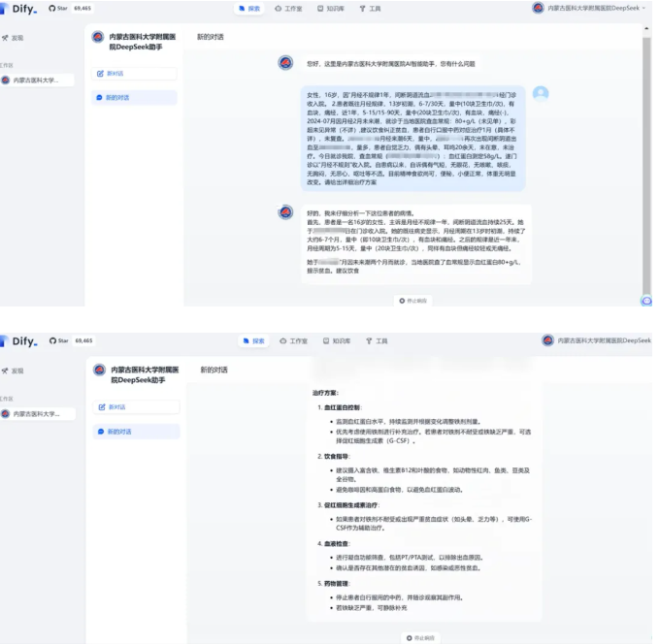Viewport: 660px width, 644px height.
Task: Click heading 4. 血液检查
Action: coord(334,544)
